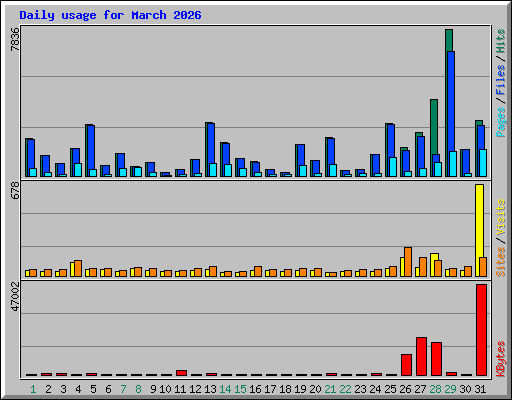
Task: Click the day '29' axis label
Action: pyautogui.click(x=450, y=389)
